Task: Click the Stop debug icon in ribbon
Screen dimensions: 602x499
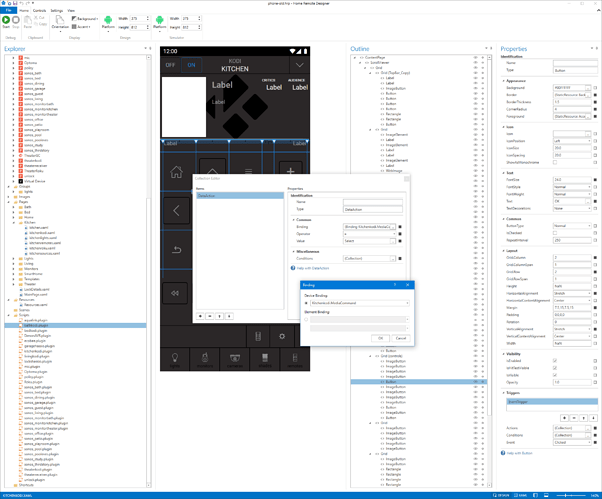Action: tap(16, 20)
